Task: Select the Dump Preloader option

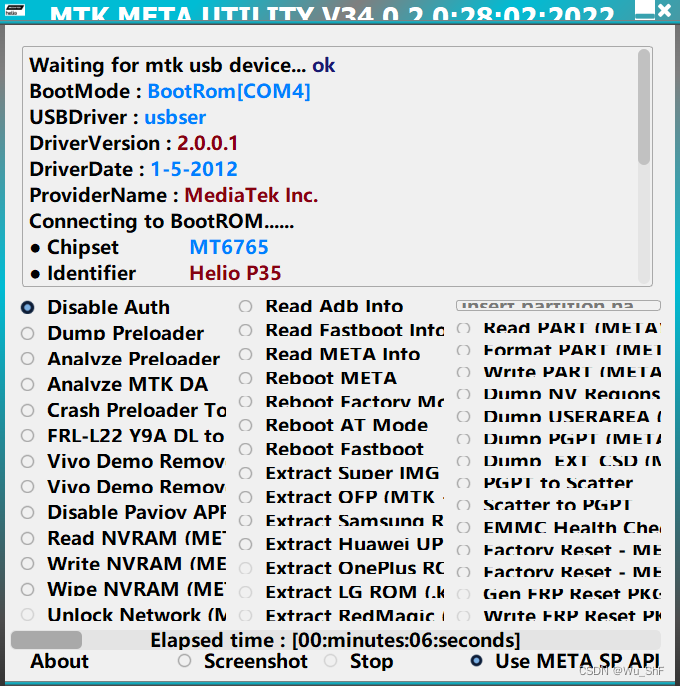Action: [112, 333]
